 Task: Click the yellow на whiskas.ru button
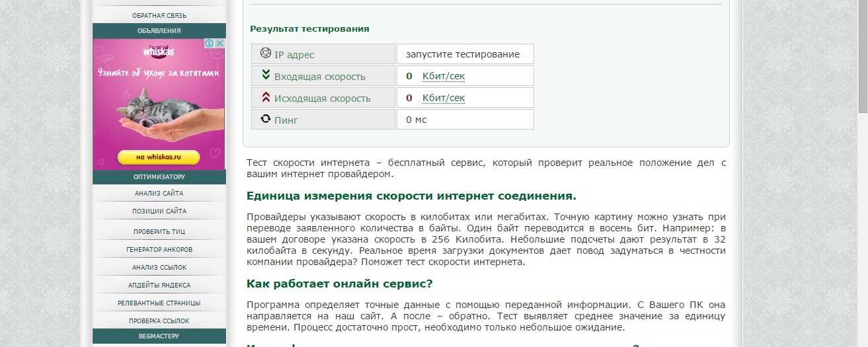159,157
